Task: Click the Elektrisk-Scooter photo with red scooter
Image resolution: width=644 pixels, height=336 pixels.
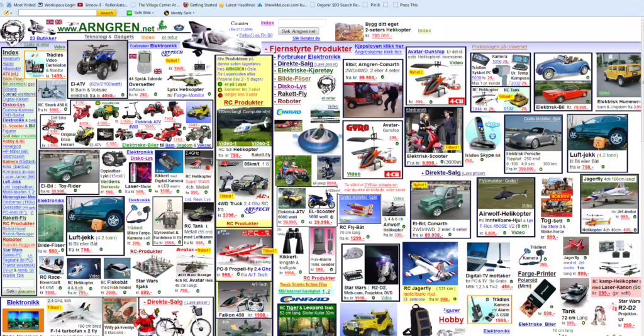Action: (x=433, y=132)
